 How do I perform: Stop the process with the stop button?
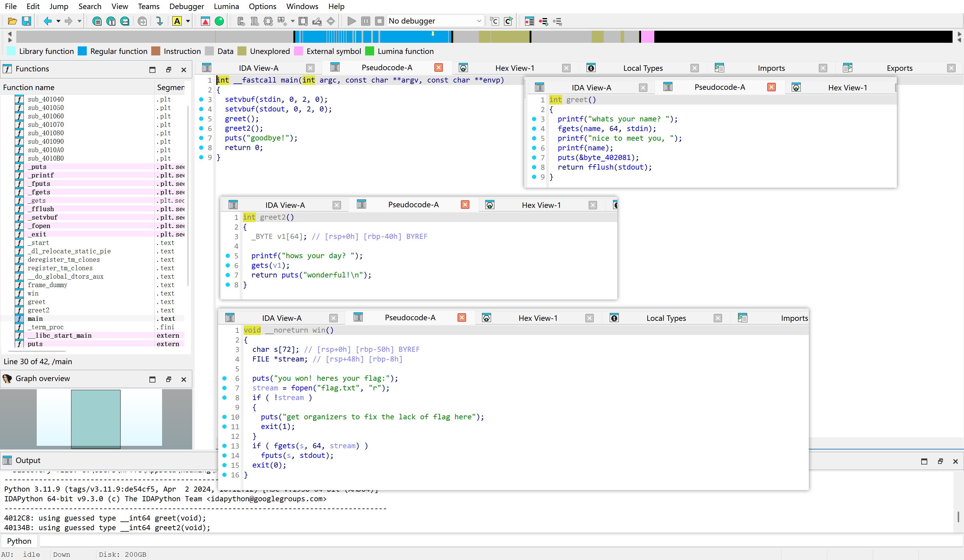[x=380, y=21]
